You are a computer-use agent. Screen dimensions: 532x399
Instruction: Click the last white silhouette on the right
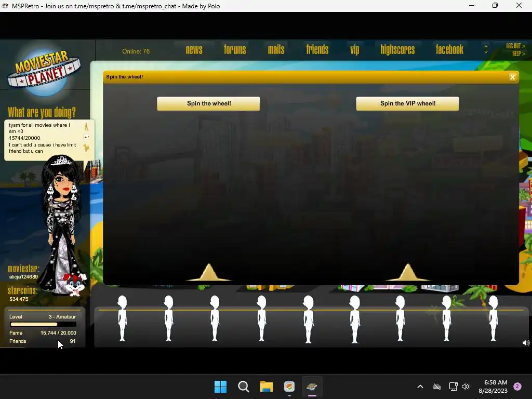click(x=493, y=318)
